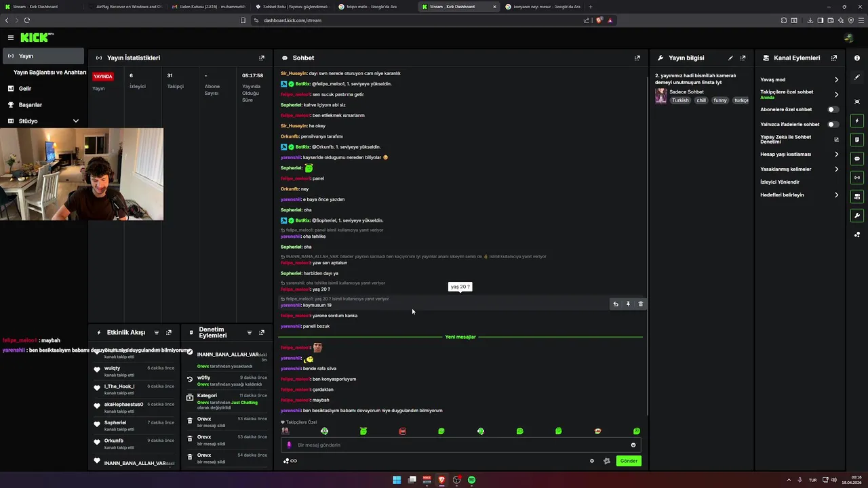Click the speech bubble icon in right sidebar
This screenshot has height=488, width=868.
point(857,159)
